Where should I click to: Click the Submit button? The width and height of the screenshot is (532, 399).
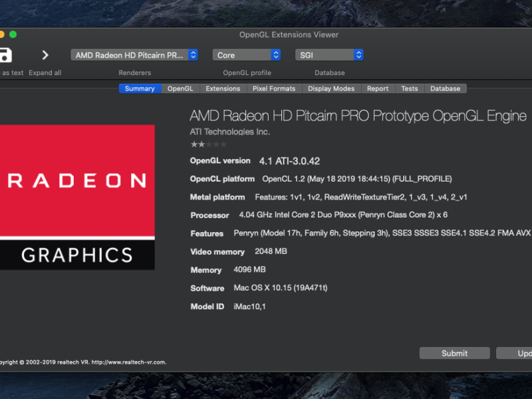coord(454,353)
